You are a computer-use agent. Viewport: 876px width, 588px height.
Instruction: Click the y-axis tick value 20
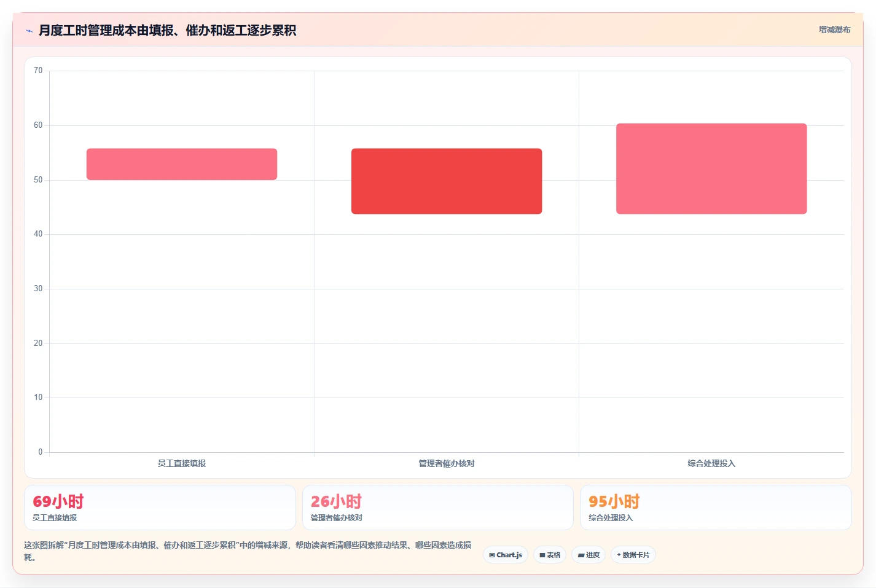point(38,343)
